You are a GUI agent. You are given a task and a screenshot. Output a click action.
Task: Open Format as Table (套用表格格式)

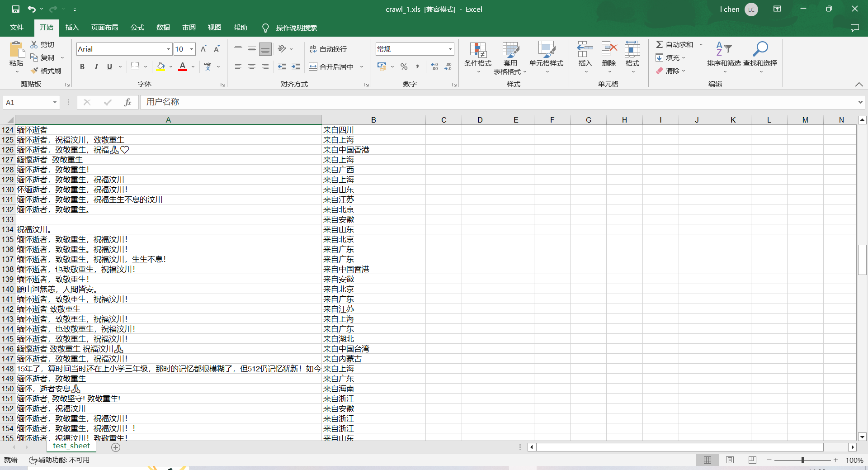coord(510,58)
